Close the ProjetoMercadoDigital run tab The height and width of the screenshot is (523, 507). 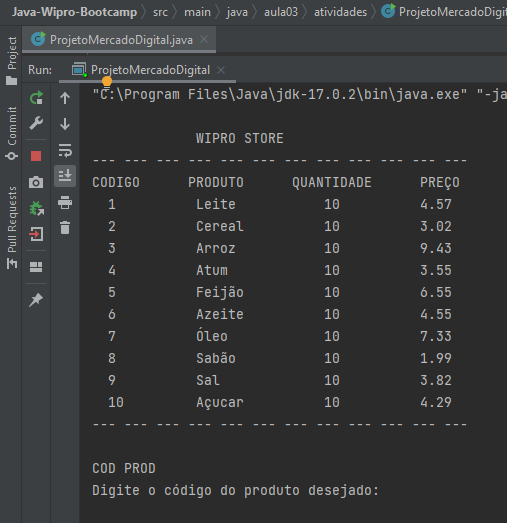(x=221, y=70)
